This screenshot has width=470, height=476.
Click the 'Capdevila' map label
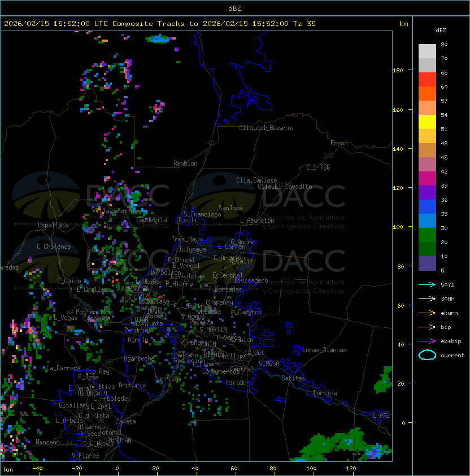(152, 220)
